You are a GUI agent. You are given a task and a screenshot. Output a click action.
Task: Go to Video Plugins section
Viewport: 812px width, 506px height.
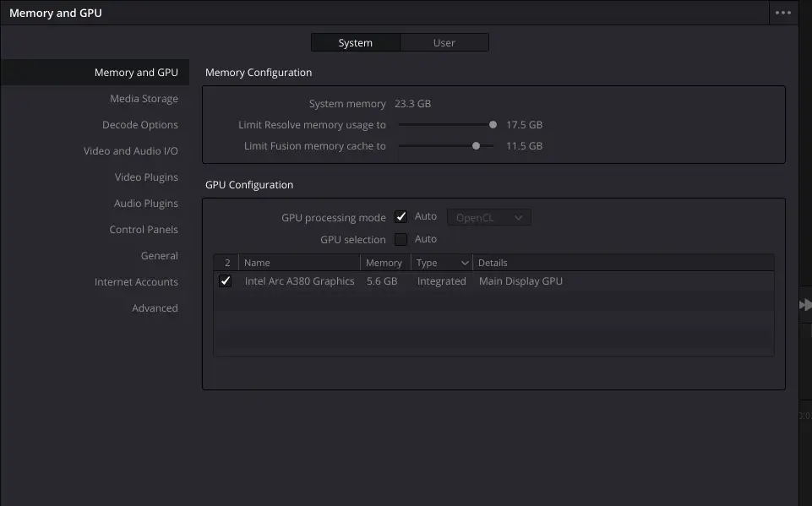[146, 177]
